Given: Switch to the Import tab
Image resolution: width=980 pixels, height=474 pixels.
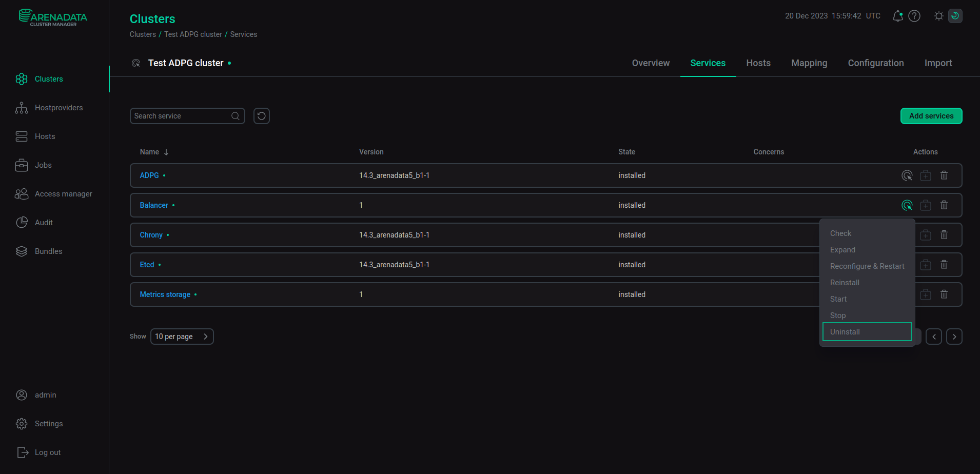Looking at the screenshot, I should (938, 63).
